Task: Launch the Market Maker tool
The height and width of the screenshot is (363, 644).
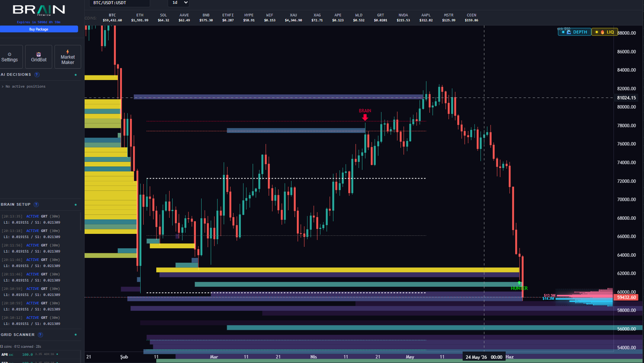Action: [68, 57]
